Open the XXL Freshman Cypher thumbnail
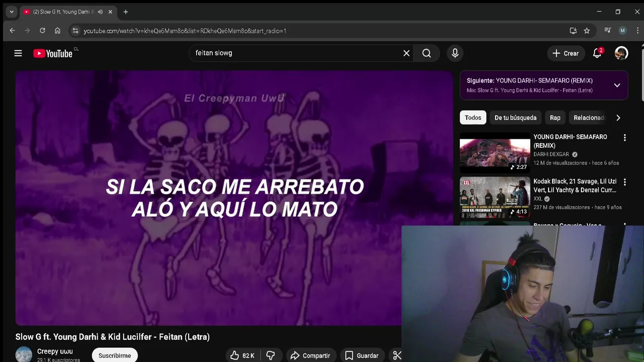Screen dimensions: 644x362 coord(495,197)
